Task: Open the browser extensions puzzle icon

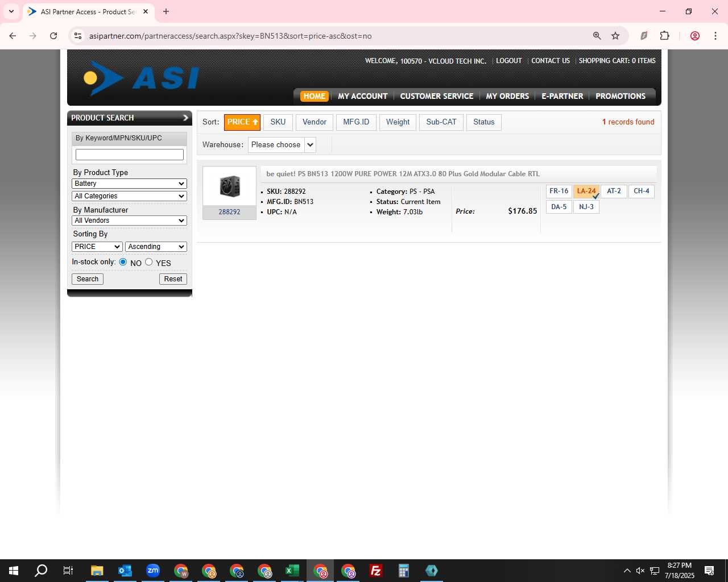Action: 664,36
